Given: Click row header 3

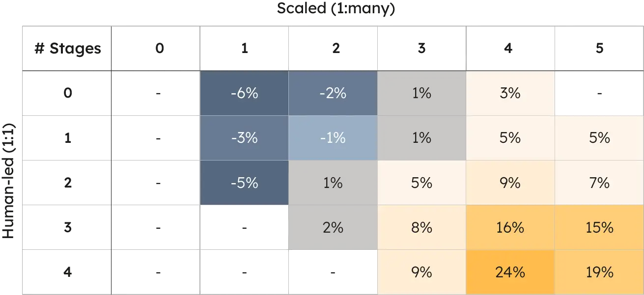Looking at the screenshot, I should tap(67, 227).
